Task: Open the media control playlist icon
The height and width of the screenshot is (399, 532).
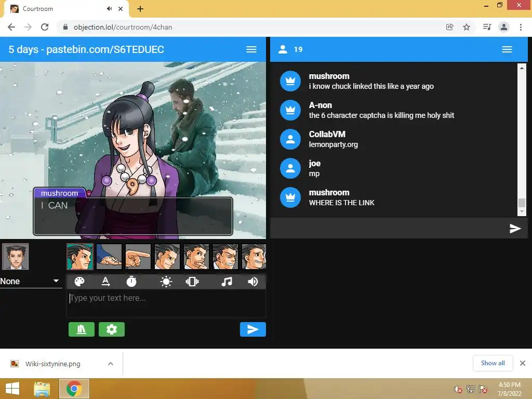Action: (487, 27)
